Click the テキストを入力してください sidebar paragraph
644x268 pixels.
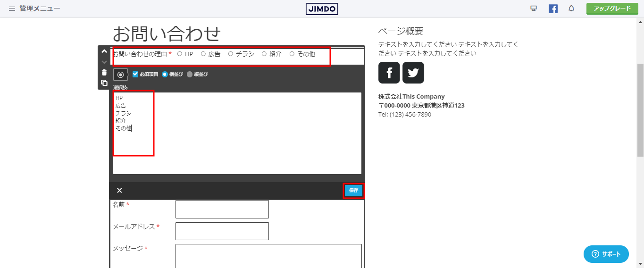pyautogui.click(x=448, y=49)
